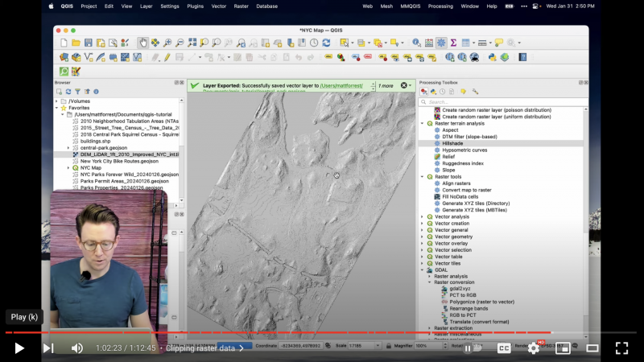Click the video settings gear icon
The height and width of the screenshot is (362, 644).
point(533,348)
